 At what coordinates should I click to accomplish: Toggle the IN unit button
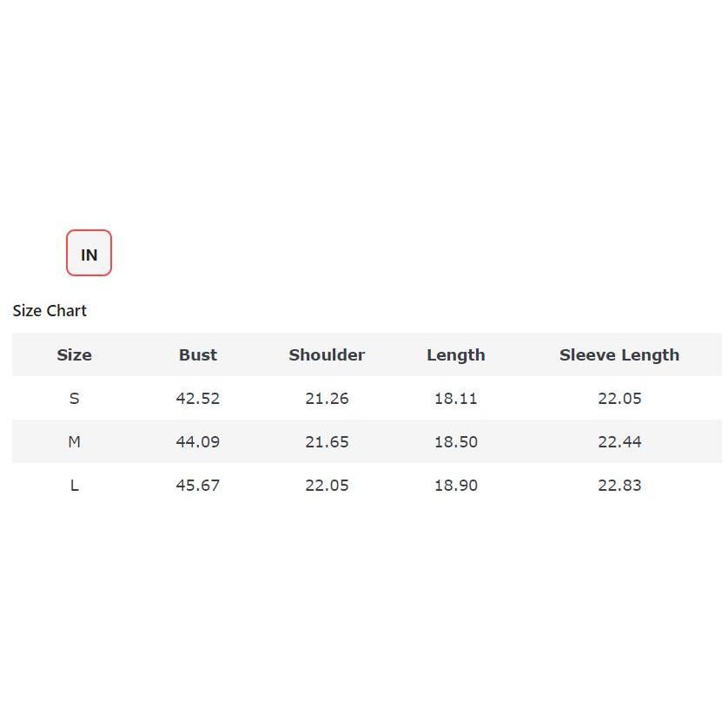[89, 254]
